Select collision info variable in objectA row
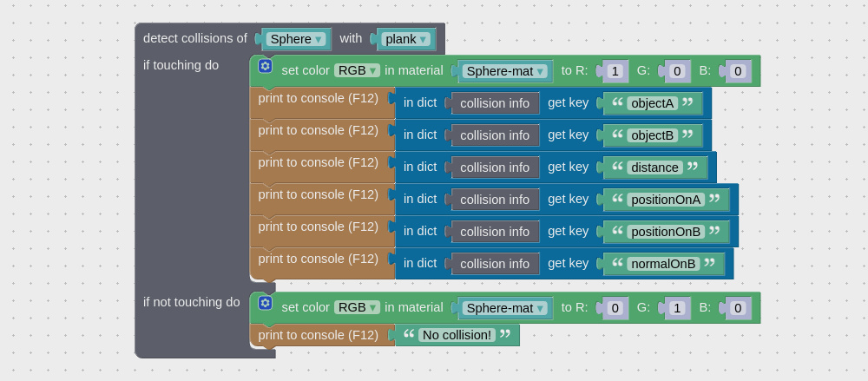Screen dimensions: 868x381 (495, 103)
